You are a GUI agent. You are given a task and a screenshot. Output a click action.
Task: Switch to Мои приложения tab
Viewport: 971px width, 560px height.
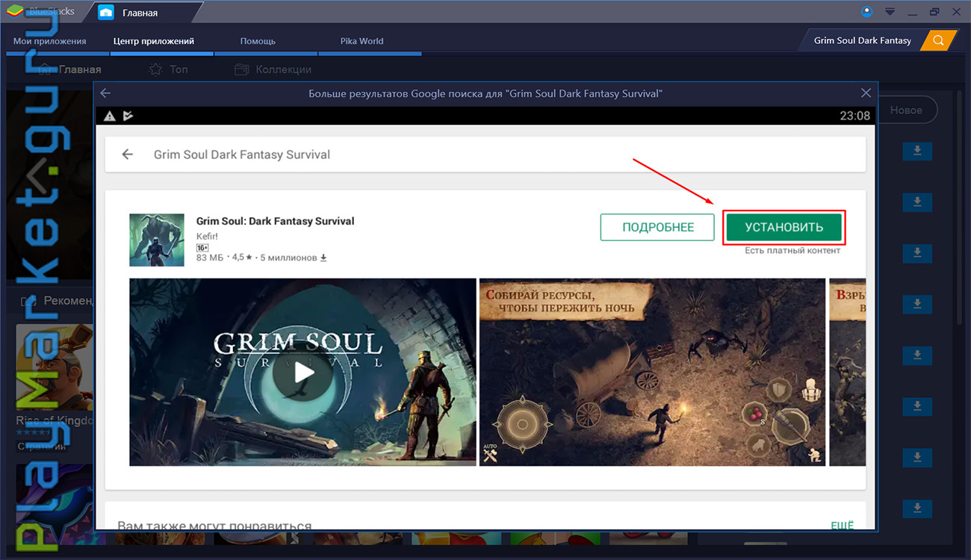50,41
